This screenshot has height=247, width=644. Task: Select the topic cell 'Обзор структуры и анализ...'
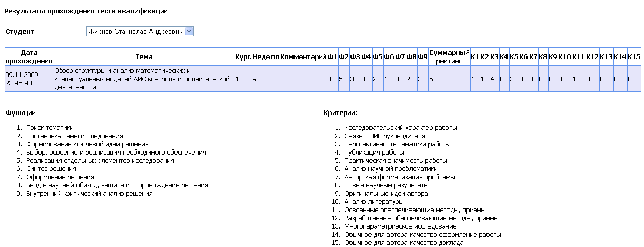point(144,79)
